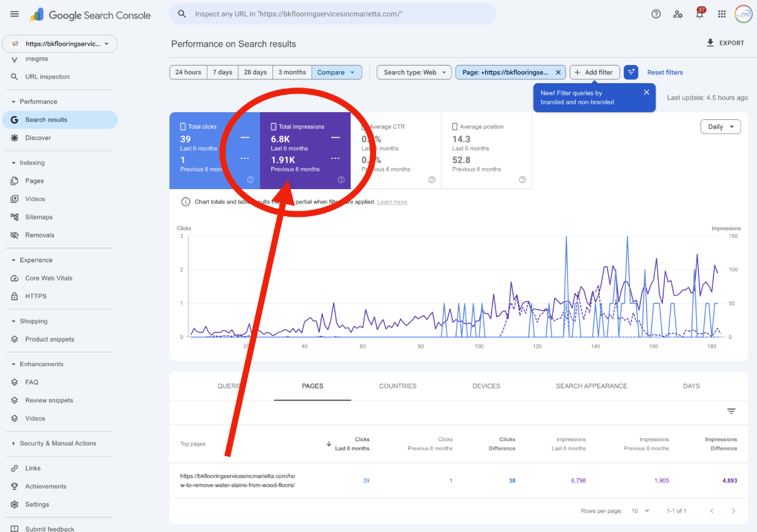The image size is (757, 532).
Task: Open FAQ enhancements report
Action: click(x=59, y=382)
